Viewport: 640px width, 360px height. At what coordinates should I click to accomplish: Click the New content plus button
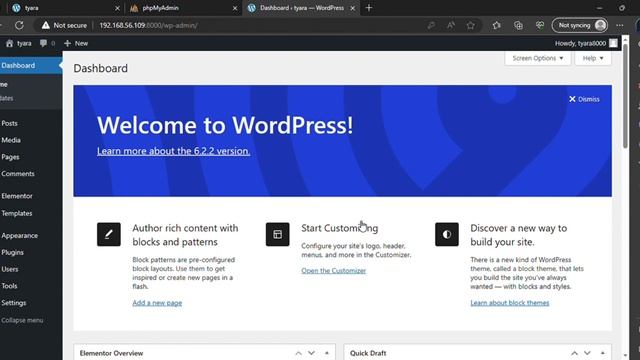point(76,43)
